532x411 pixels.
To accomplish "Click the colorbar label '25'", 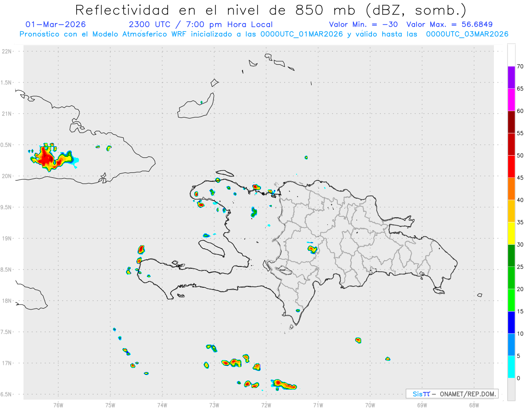I will (x=520, y=267).
